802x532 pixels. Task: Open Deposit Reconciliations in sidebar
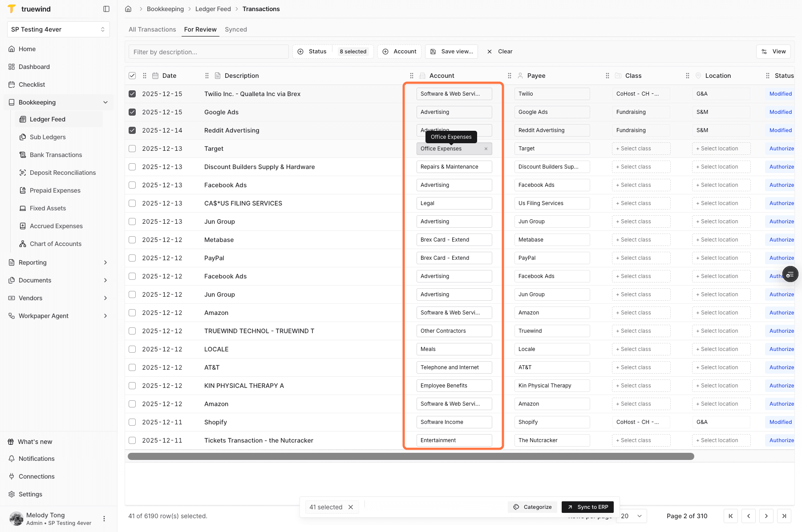59,173
